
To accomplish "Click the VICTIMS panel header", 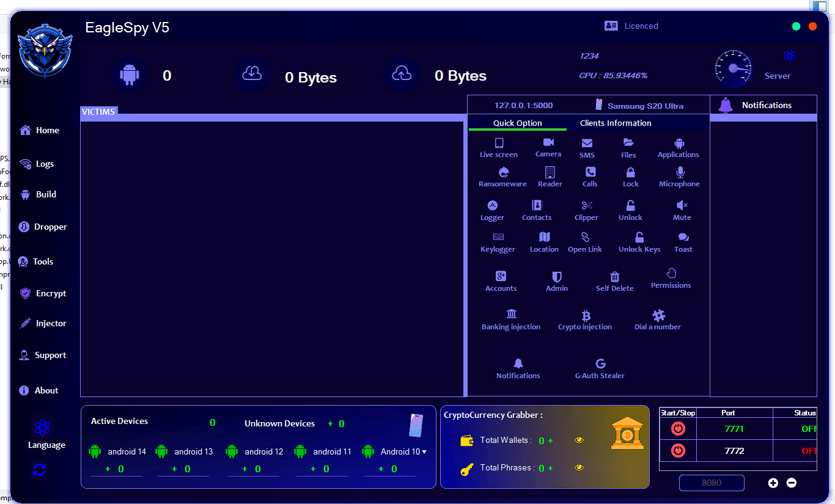I will 98,112.
